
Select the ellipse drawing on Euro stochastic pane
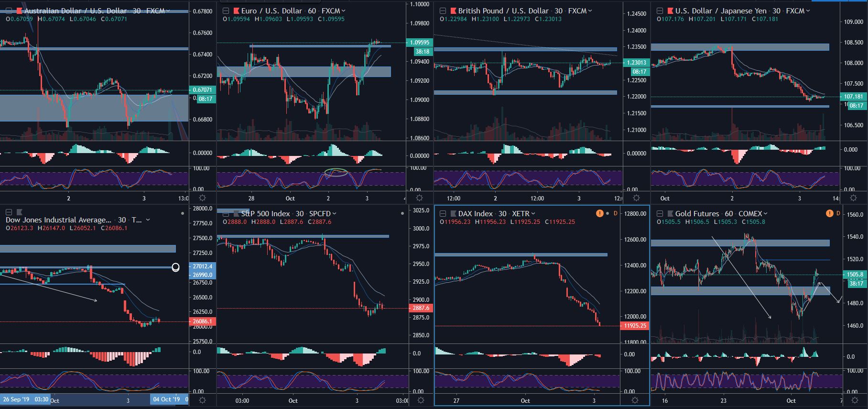pos(336,172)
